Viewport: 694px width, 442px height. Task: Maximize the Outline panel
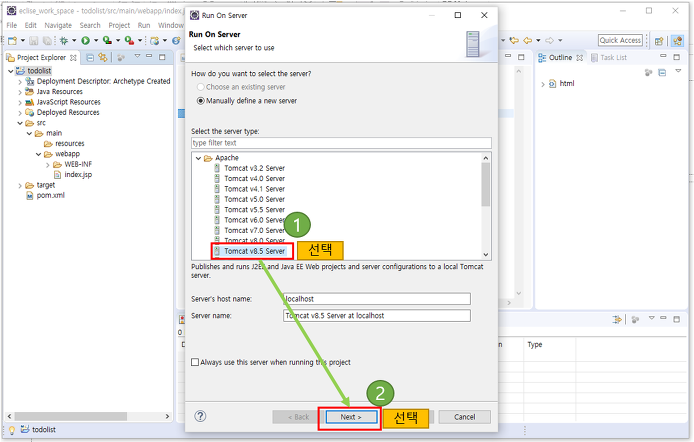tap(676, 57)
